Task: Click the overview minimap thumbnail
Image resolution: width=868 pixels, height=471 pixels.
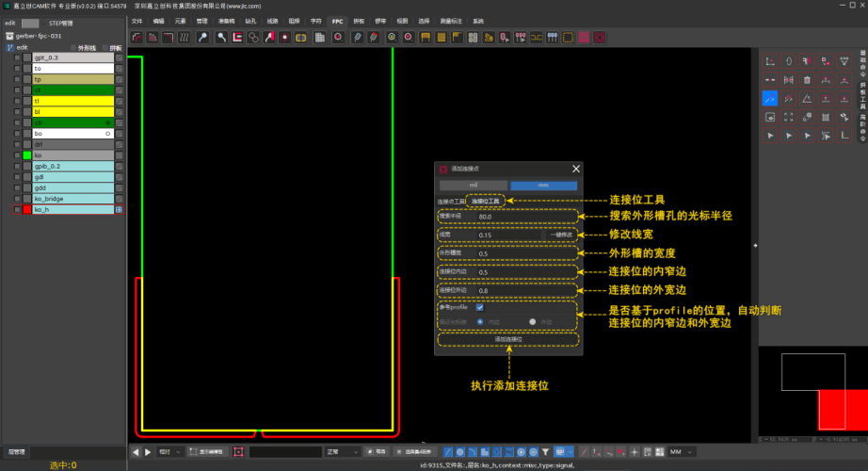Action: coord(812,391)
